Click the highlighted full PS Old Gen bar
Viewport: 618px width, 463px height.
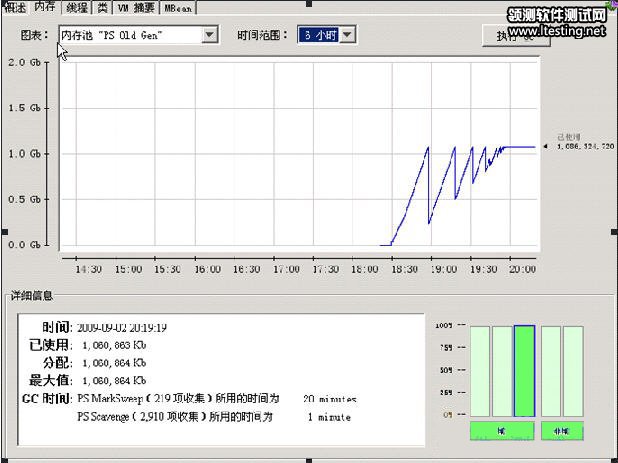524,370
